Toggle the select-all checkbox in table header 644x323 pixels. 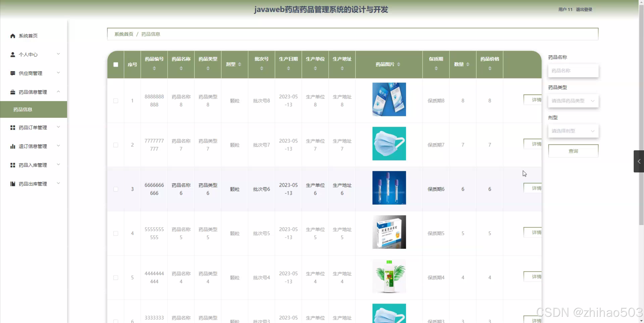[x=116, y=65]
